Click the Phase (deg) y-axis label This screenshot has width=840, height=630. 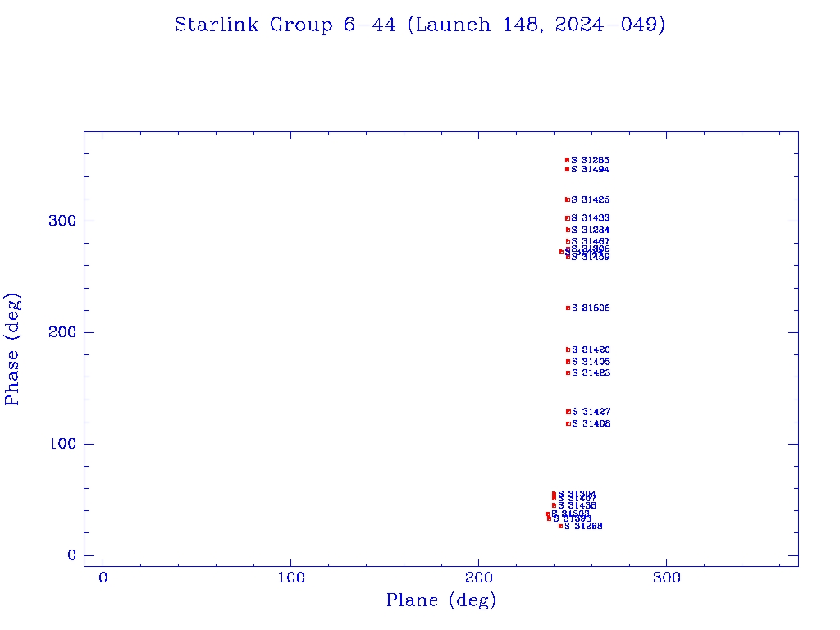12,349
